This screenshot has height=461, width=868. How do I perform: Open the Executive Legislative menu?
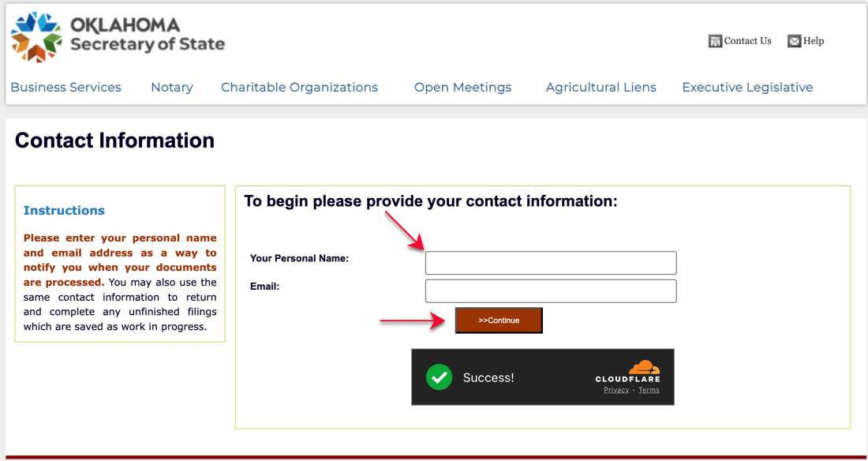click(747, 88)
